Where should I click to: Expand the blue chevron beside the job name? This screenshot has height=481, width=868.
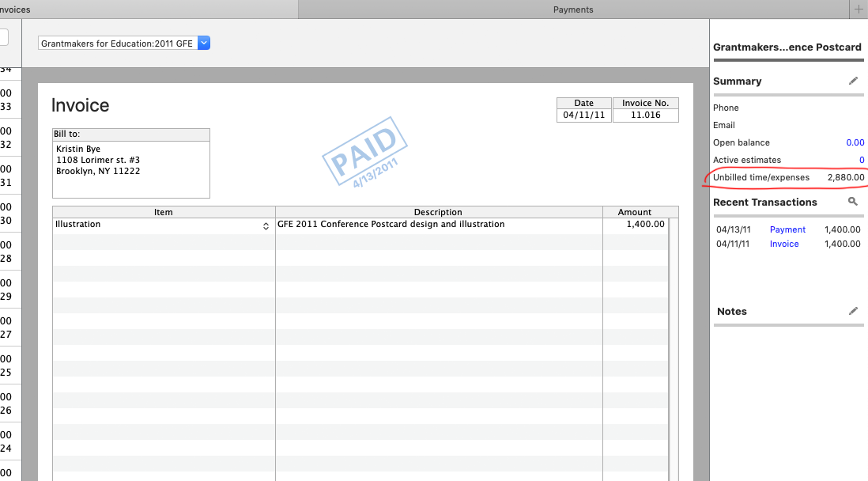pos(203,44)
